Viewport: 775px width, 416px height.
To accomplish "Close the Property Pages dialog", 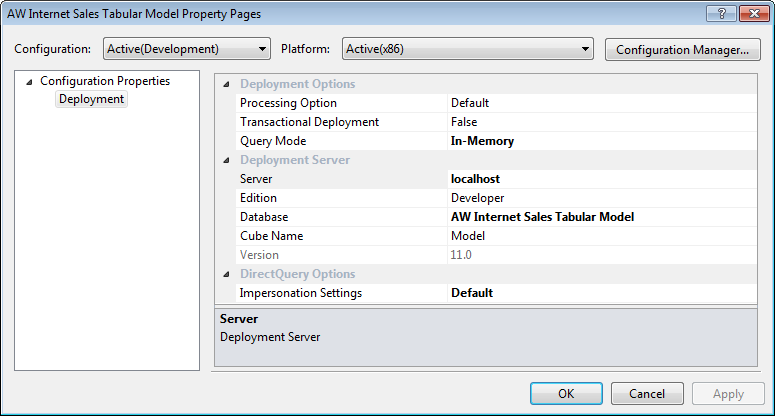I will click(754, 14).
